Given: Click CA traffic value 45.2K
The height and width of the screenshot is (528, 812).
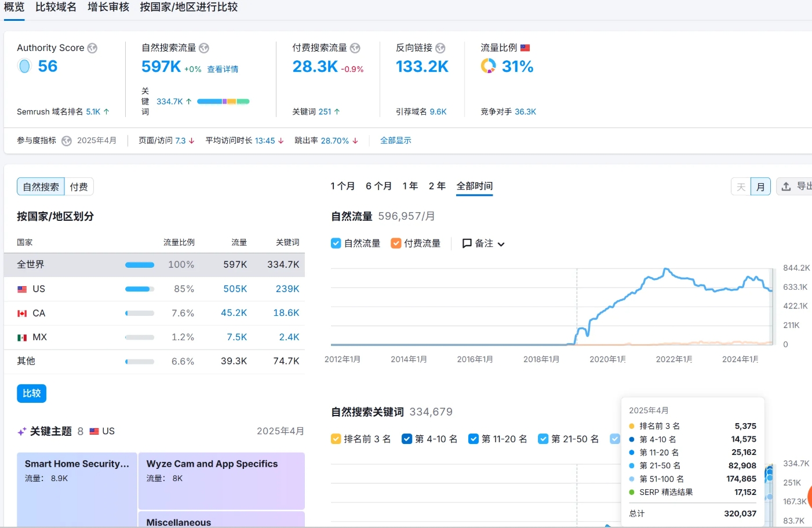Looking at the screenshot, I should coord(234,313).
